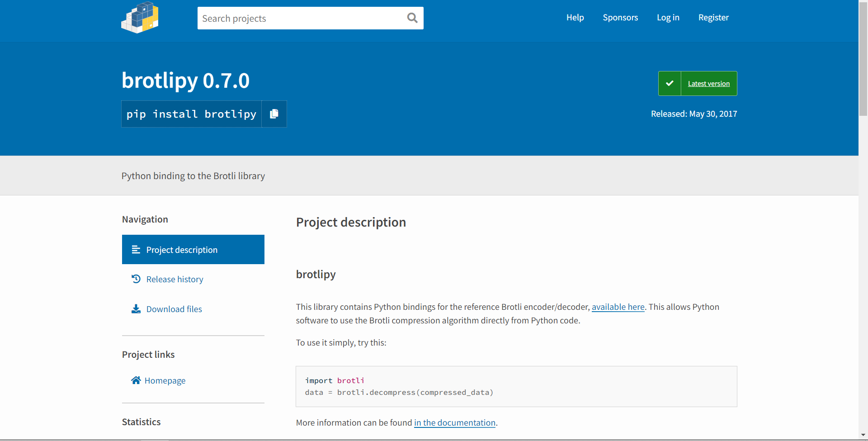Click the Release history clock icon
The width and height of the screenshot is (868, 441).
pos(136,279)
